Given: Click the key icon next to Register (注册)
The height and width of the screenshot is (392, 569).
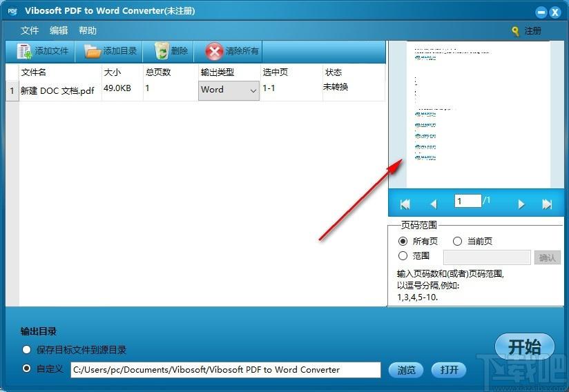Looking at the screenshot, I should (515, 31).
